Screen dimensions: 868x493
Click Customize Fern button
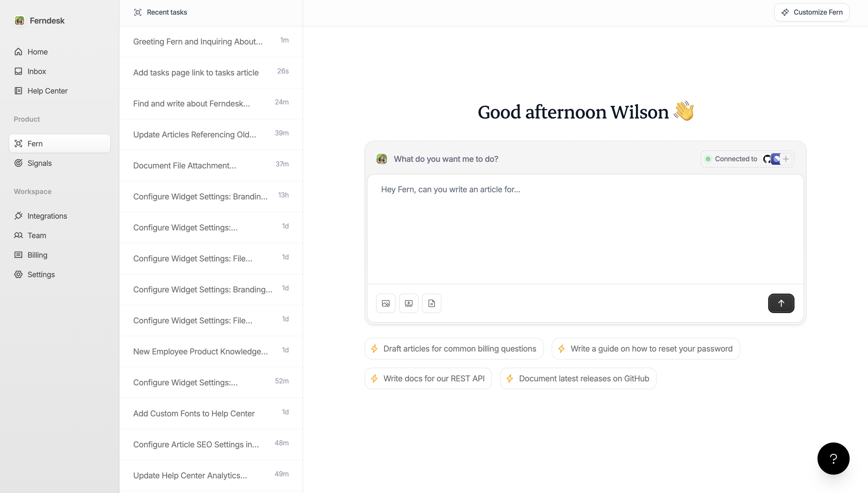pos(811,12)
